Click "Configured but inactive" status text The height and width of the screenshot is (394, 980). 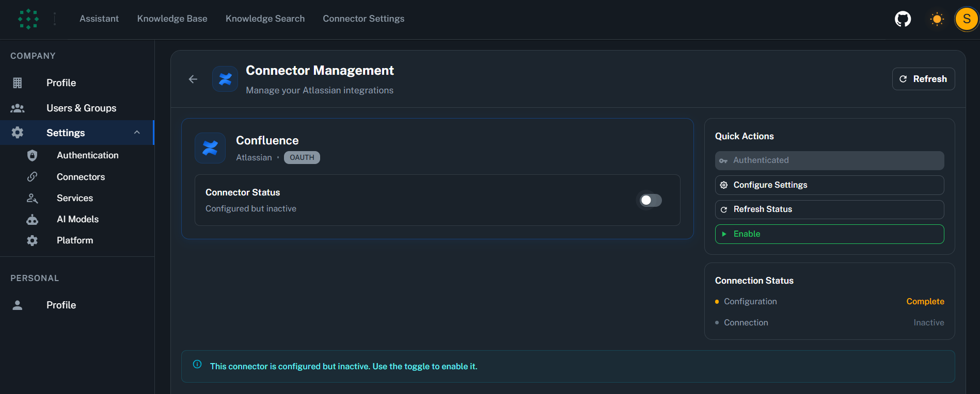(x=251, y=208)
